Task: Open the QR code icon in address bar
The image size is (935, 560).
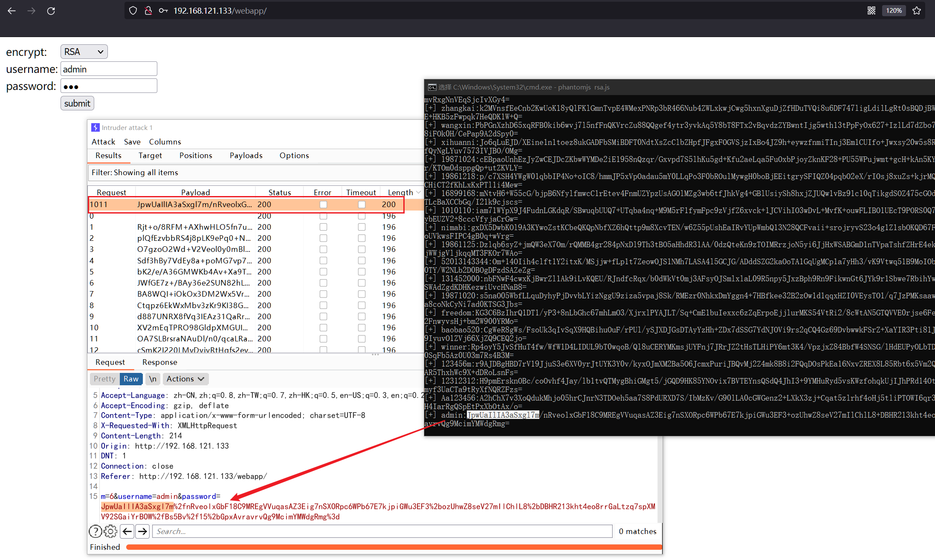Action: click(871, 11)
